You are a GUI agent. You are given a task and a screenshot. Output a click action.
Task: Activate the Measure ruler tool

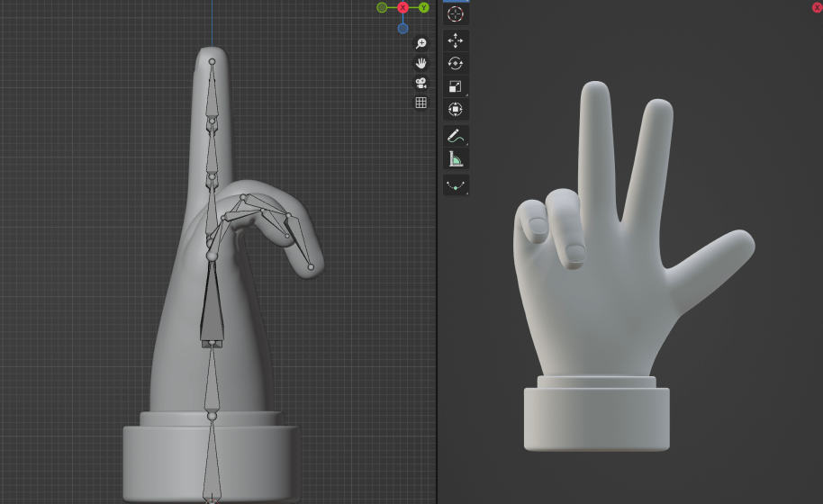pyautogui.click(x=455, y=159)
